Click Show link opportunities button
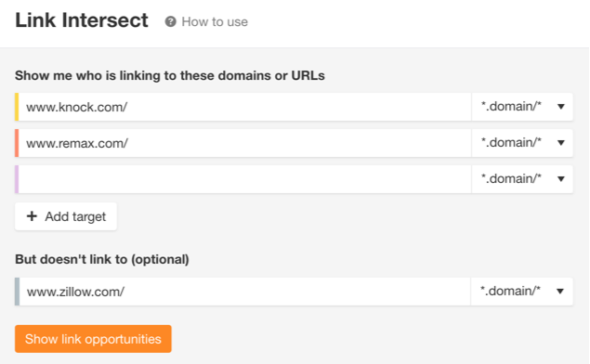590x364 pixels. pos(93,339)
